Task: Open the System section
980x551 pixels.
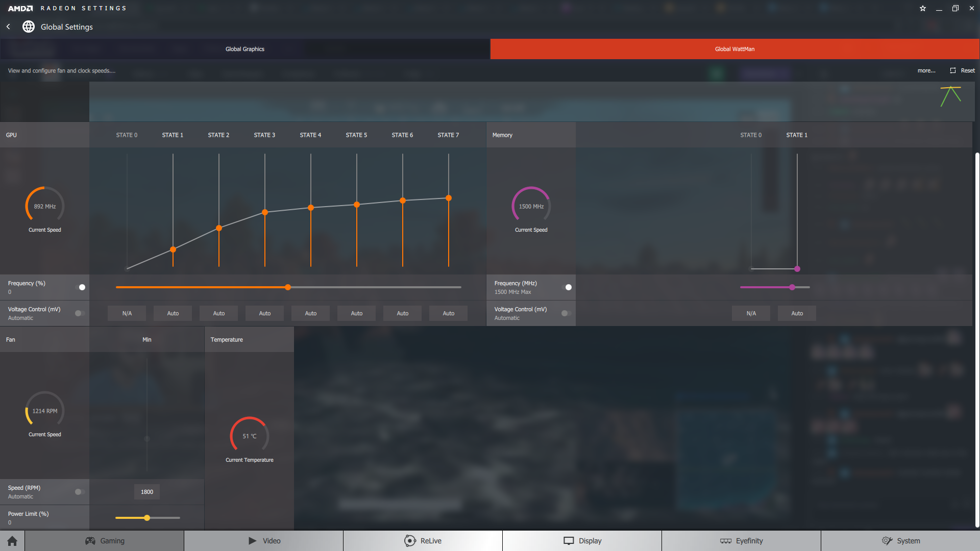Action: point(901,541)
